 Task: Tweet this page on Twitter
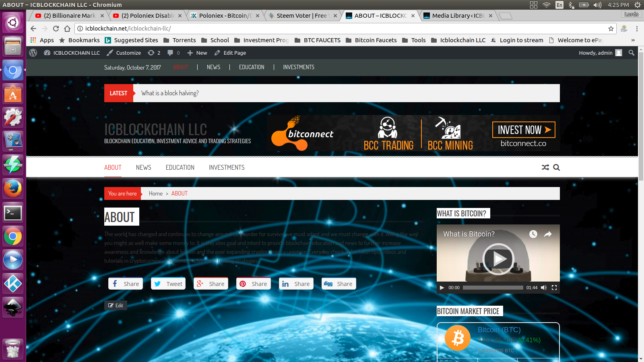[x=168, y=284]
